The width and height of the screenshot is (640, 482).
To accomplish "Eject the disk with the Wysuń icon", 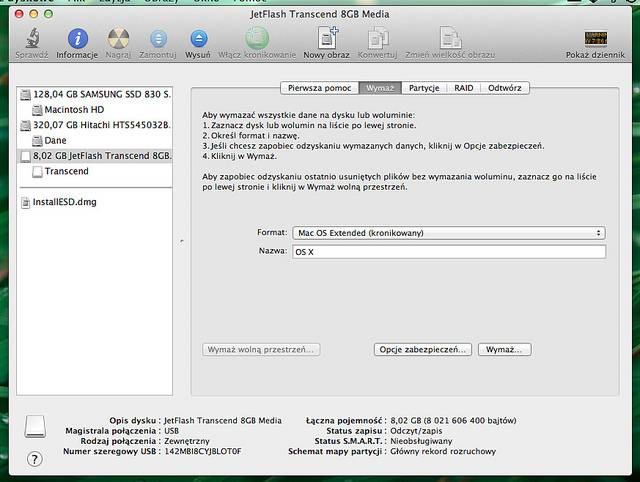I will click(199, 39).
